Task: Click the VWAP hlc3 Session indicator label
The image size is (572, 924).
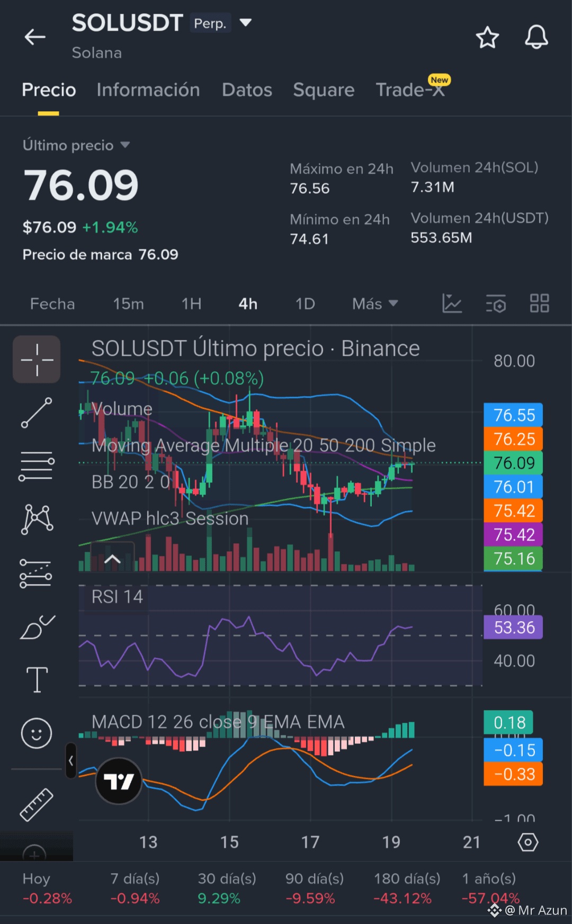Action: click(x=170, y=518)
